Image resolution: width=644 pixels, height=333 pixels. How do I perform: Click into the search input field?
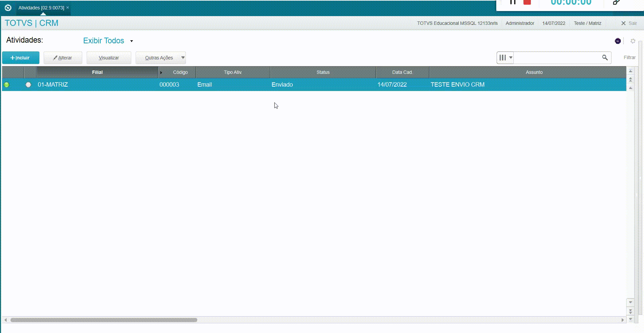point(557,58)
